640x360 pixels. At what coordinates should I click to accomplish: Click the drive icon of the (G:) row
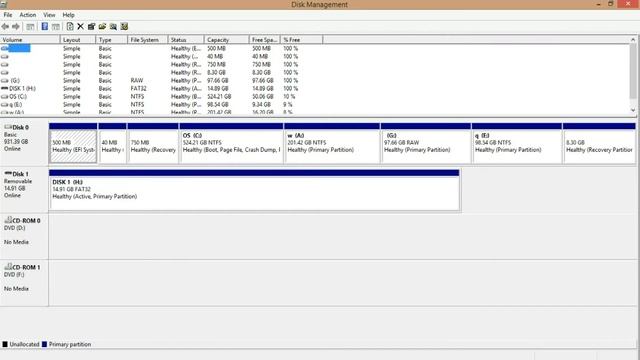coord(4,80)
